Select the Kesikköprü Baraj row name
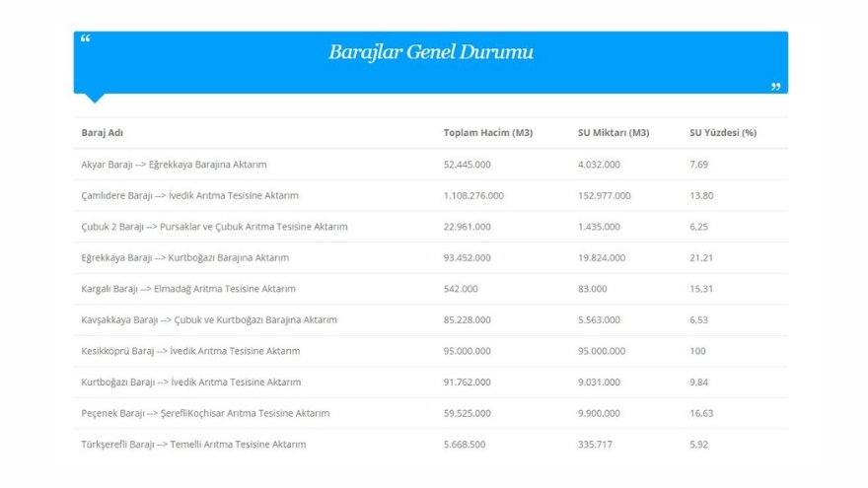The image size is (868, 488). pos(190,351)
